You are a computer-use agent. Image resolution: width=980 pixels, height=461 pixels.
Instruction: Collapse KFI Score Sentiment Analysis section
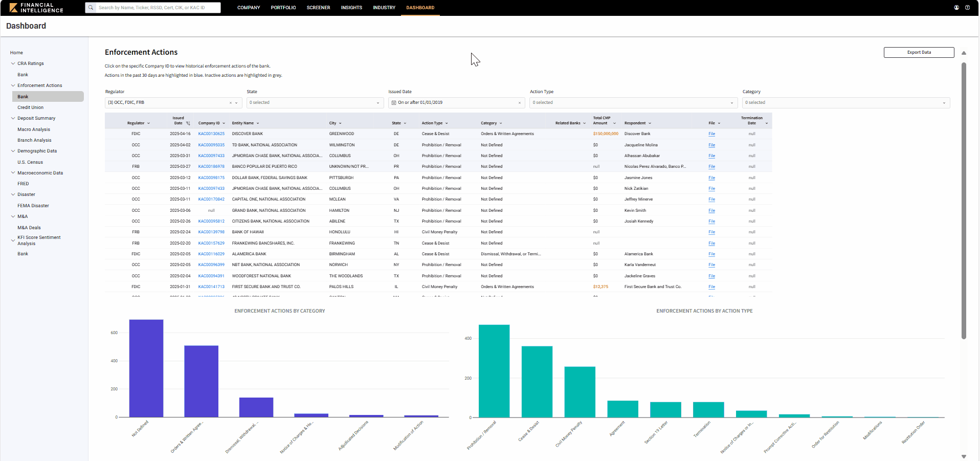13,240
